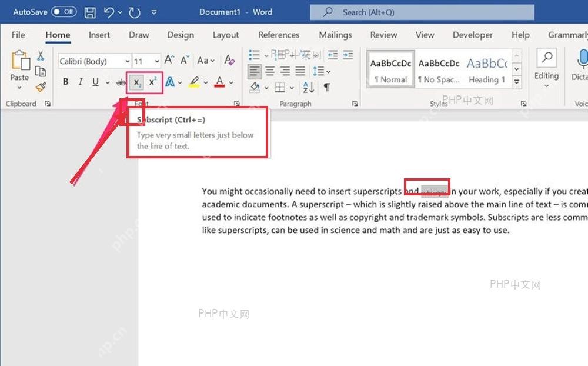Click the Redo icon in title bar
This screenshot has width=588, height=366.
tap(134, 12)
